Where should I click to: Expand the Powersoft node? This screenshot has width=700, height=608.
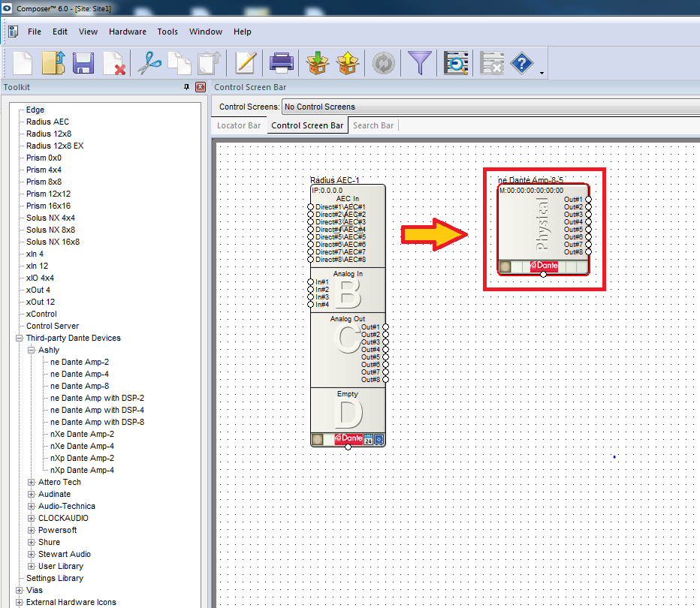click(x=32, y=531)
